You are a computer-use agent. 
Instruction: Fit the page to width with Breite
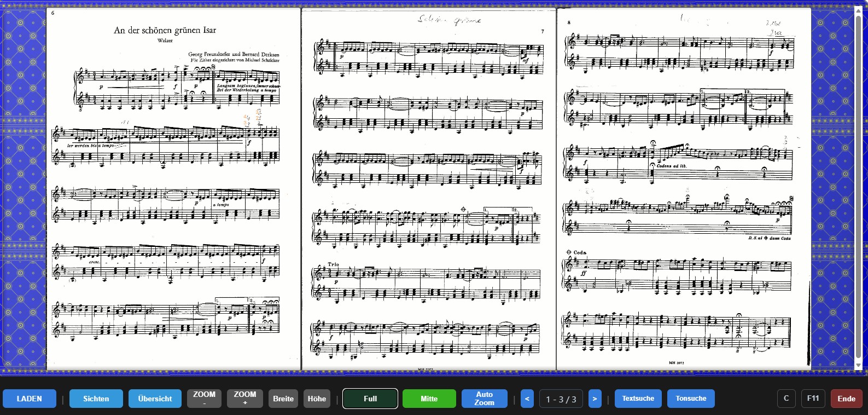(x=283, y=399)
